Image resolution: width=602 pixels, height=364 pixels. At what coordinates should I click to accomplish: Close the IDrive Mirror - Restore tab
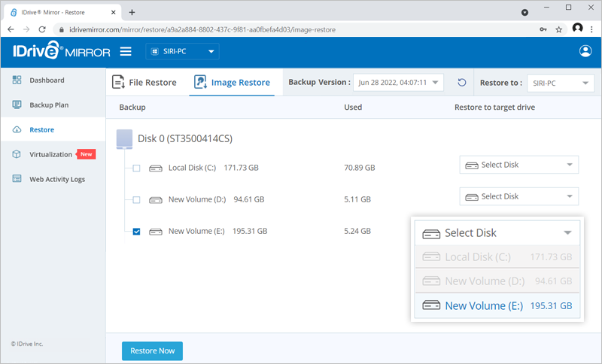pos(114,12)
